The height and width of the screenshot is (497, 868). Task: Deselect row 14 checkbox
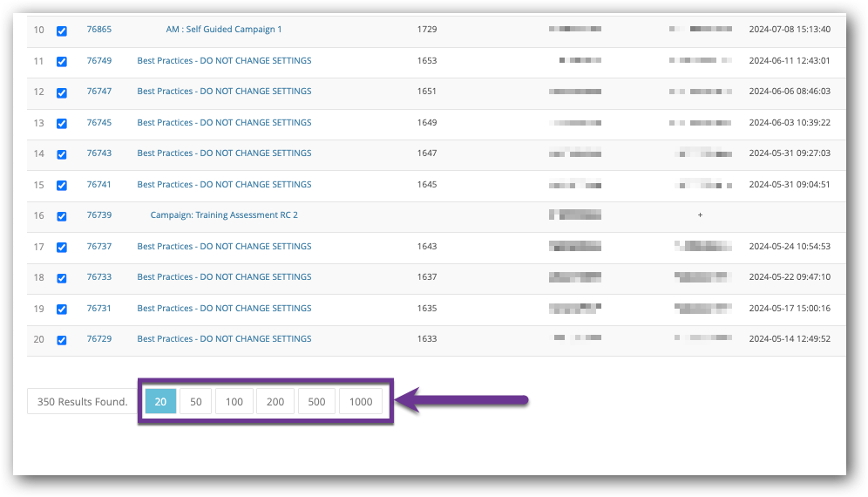click(62, 154)
